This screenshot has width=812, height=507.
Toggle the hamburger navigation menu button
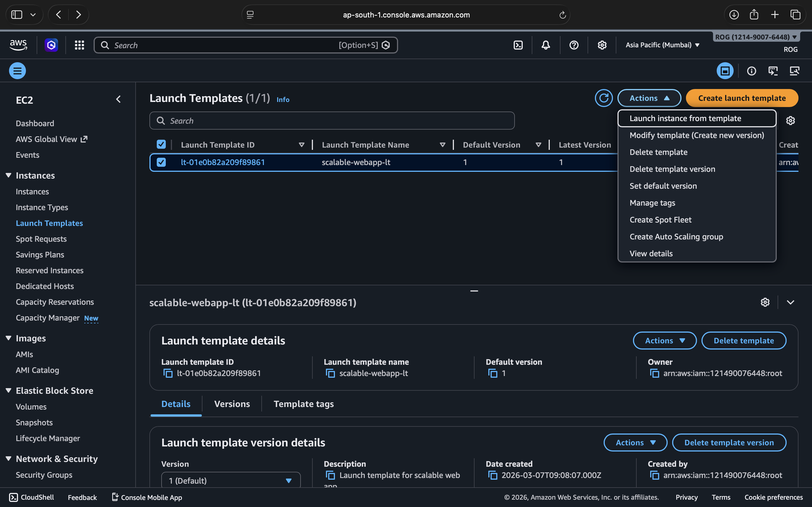click(x=17, y=71)
